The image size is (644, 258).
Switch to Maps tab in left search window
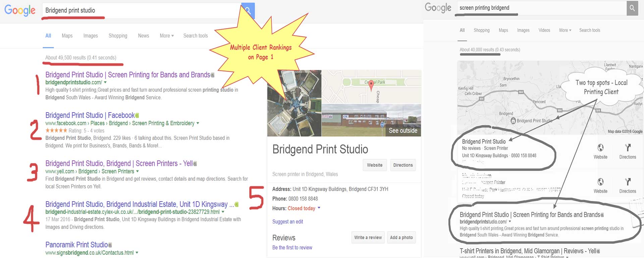67,36
